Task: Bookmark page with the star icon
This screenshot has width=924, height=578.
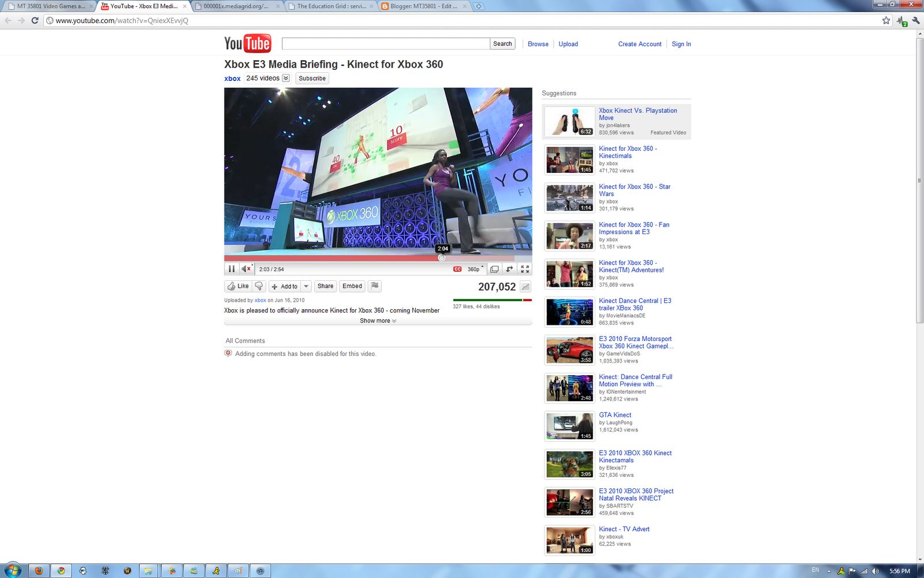Action: point(886,20)
